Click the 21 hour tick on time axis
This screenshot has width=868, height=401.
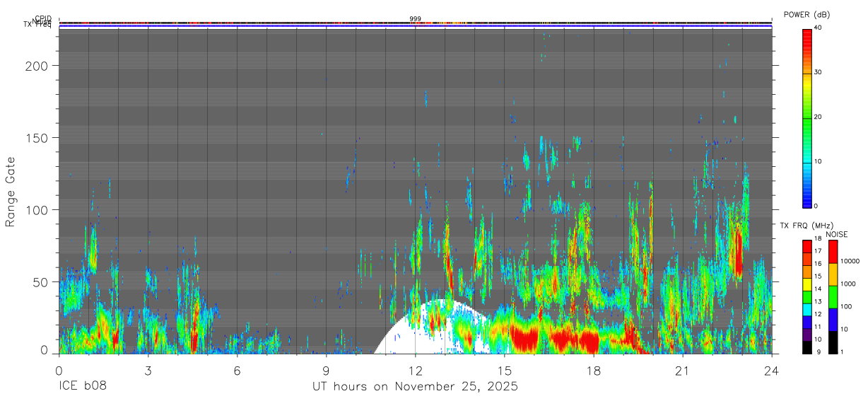(683, 370)
